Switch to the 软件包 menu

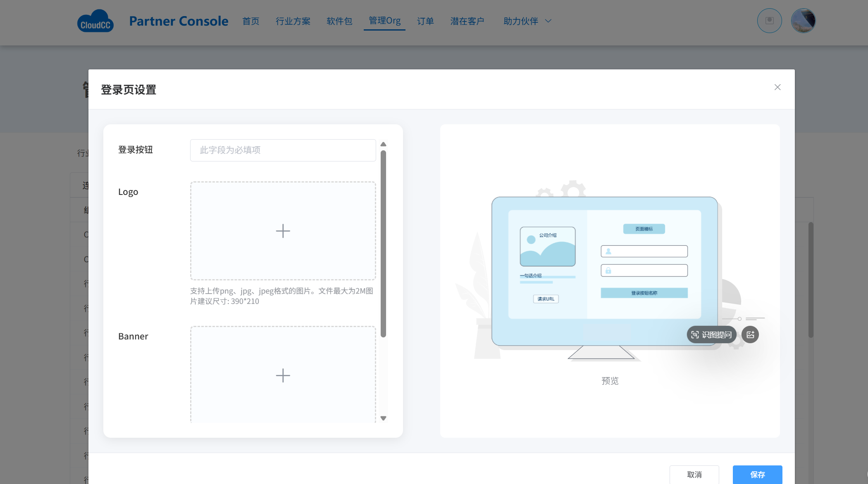coord(339,21)
